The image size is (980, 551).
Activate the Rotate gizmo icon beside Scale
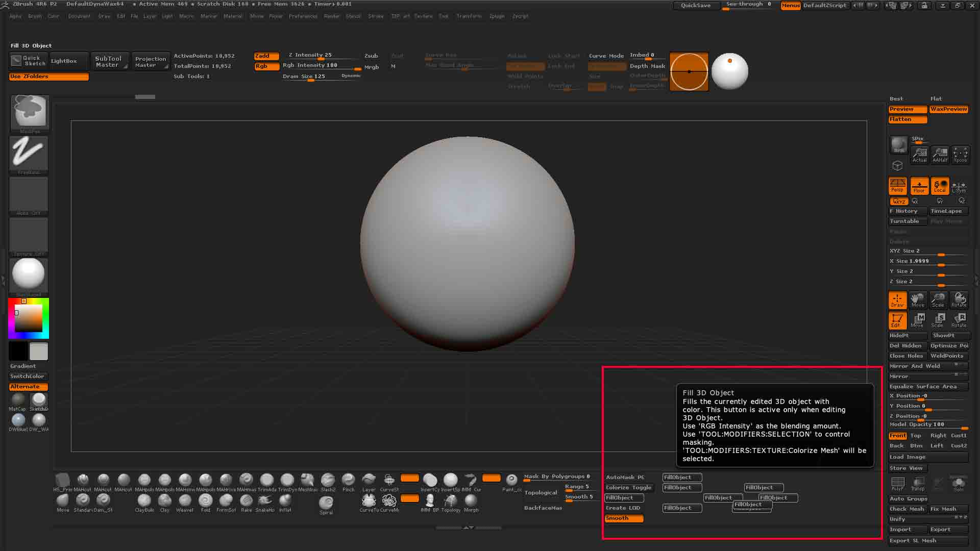pos(959,299)
